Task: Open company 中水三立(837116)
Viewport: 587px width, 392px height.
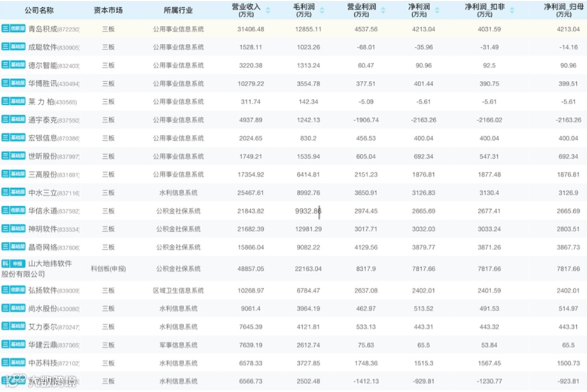Action: coord(54,193)
